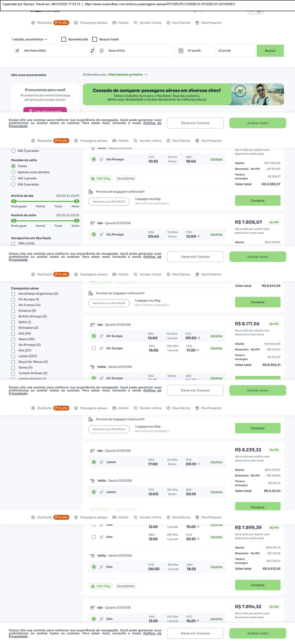The width and height of the screenshot is (295, 644).
Task: Select Apenas voos diretos for return stops
Action: tap(14, 172)
